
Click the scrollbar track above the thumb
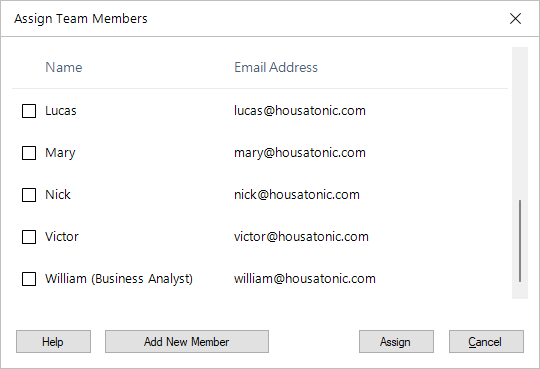tap(520, 123)
